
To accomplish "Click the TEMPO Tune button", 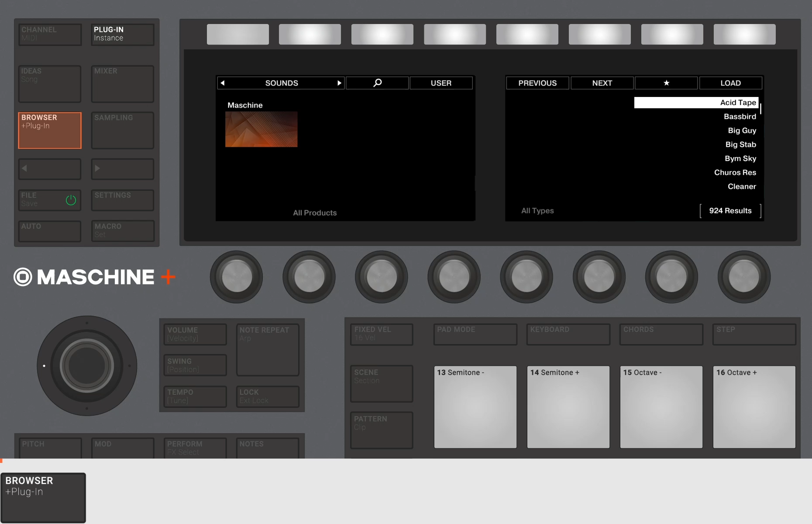I will (x=195, y=396).
